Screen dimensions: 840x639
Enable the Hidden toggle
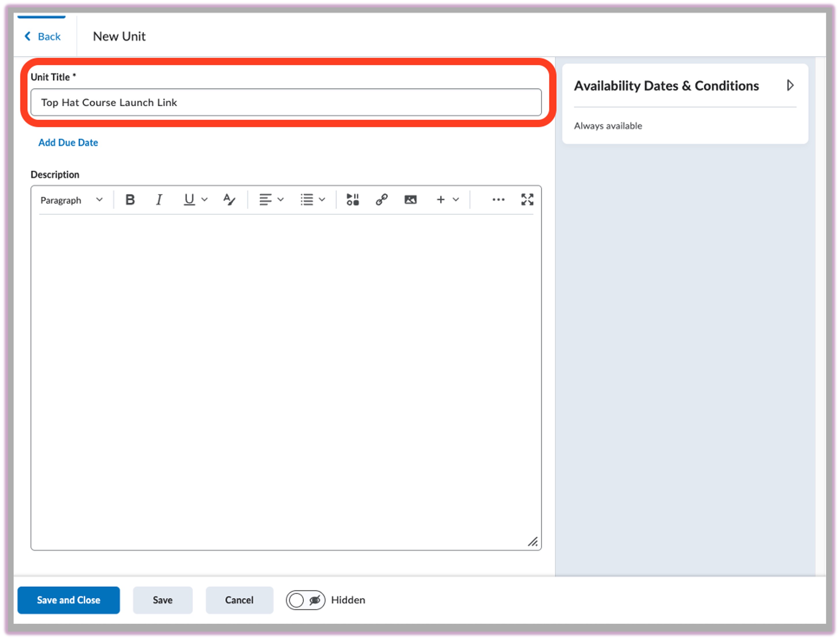click(x=305, y=600)
